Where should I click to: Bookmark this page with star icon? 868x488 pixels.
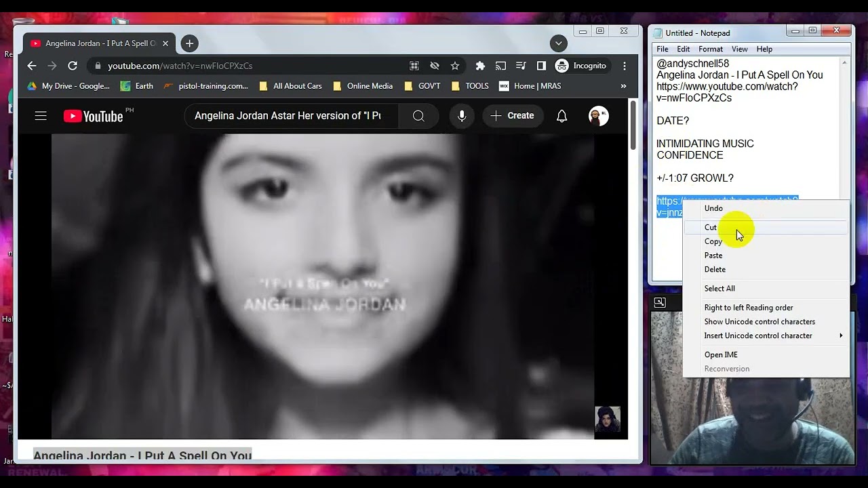point(455,66)
